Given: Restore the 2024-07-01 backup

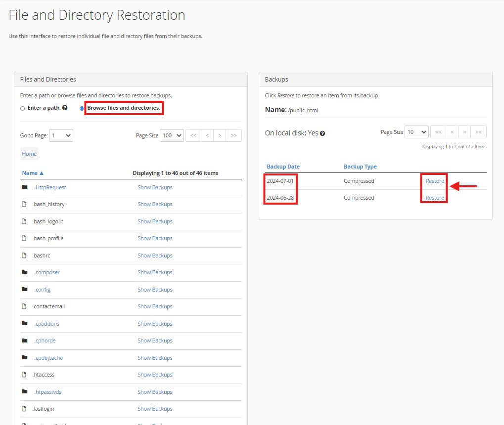Looking at the screenshot, I should click(435, 181).
